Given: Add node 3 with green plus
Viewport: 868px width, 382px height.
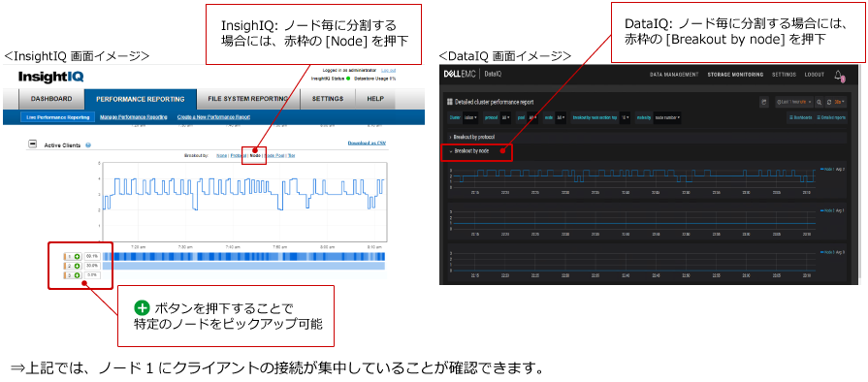Looking at the screenshot, I should tap(77, 275).
